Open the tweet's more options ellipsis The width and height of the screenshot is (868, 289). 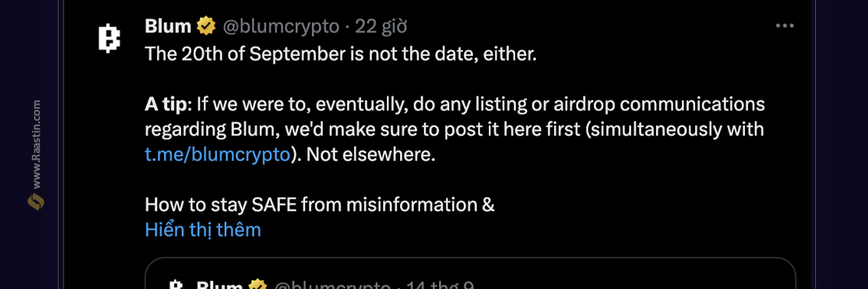coord(785,25)
